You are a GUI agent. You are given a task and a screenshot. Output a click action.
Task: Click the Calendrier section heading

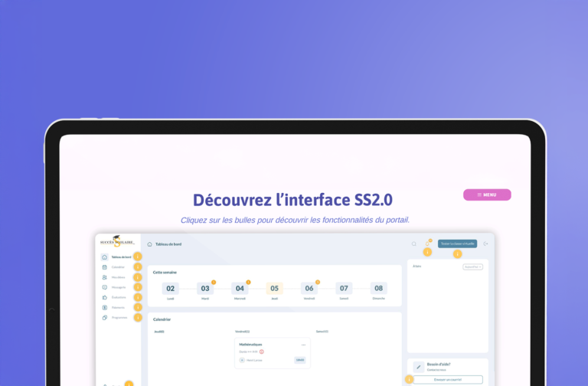pos(162,319)
